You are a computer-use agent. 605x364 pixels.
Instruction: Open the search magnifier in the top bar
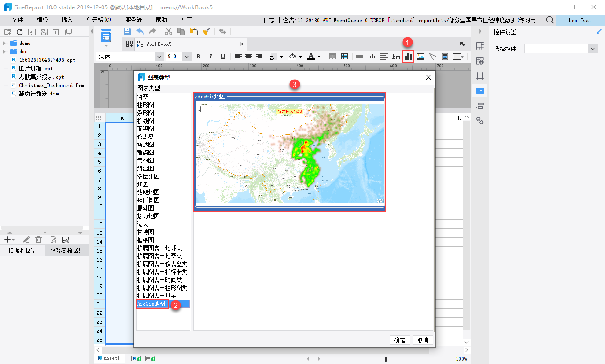coord(550,20)
